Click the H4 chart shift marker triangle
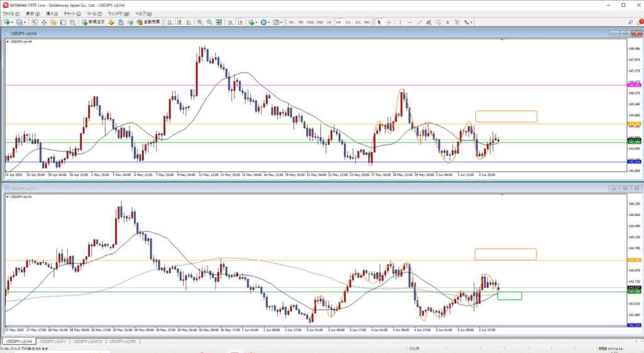644x353 pixels. coord(502,40)
